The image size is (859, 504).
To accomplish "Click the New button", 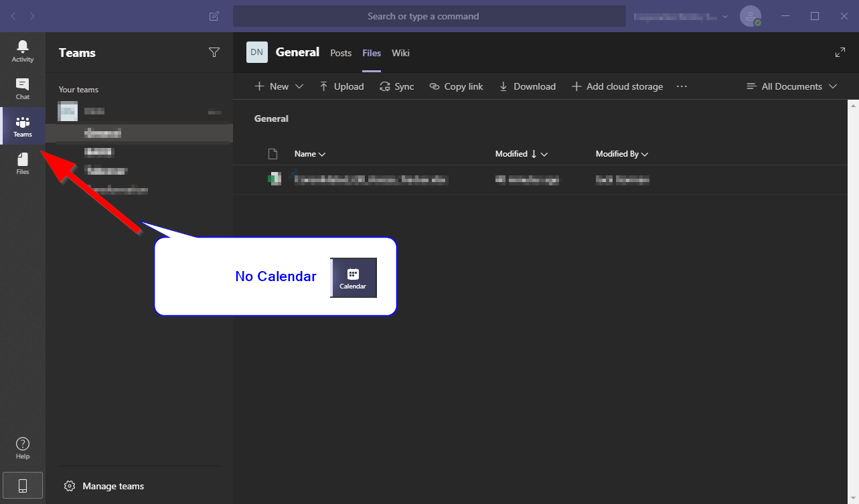I will [279, 86].
